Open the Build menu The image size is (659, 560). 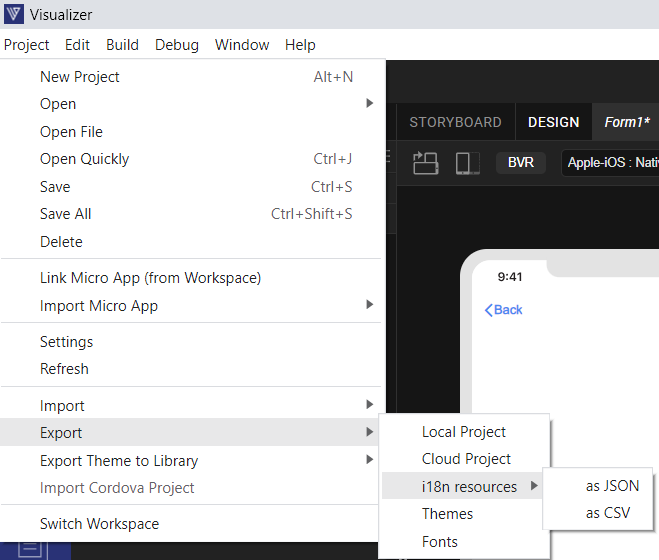[x=122, y=45]
